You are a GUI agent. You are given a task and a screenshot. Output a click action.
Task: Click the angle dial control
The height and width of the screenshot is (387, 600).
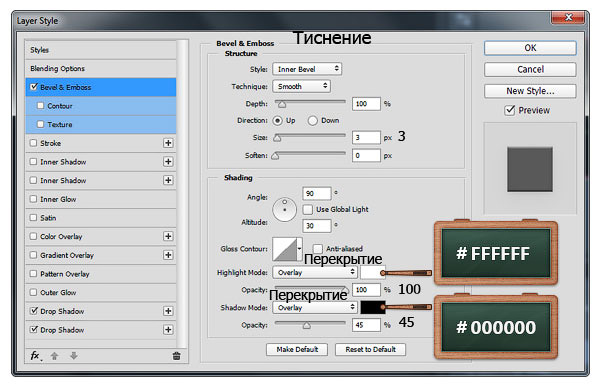point(284,209)
